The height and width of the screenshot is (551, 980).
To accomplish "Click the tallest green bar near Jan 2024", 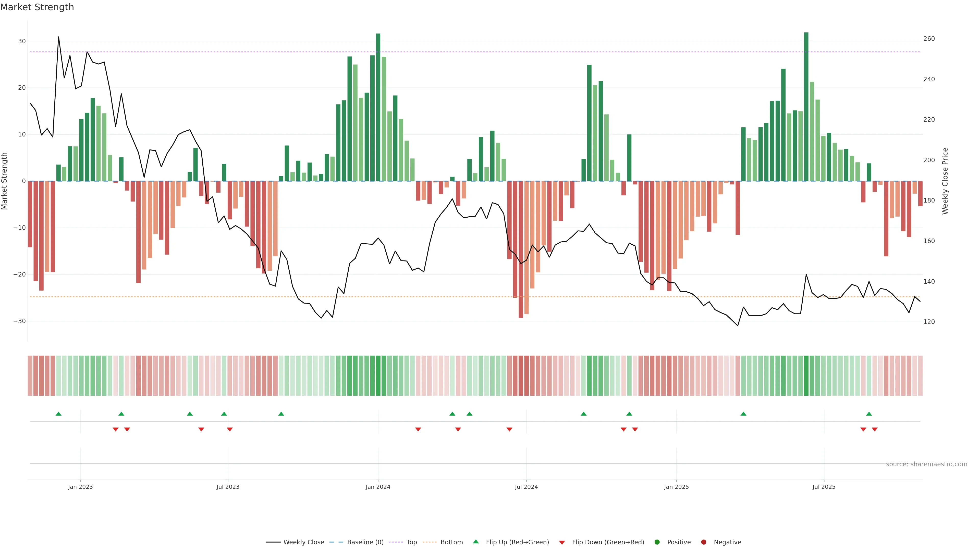I will [378, 106].
